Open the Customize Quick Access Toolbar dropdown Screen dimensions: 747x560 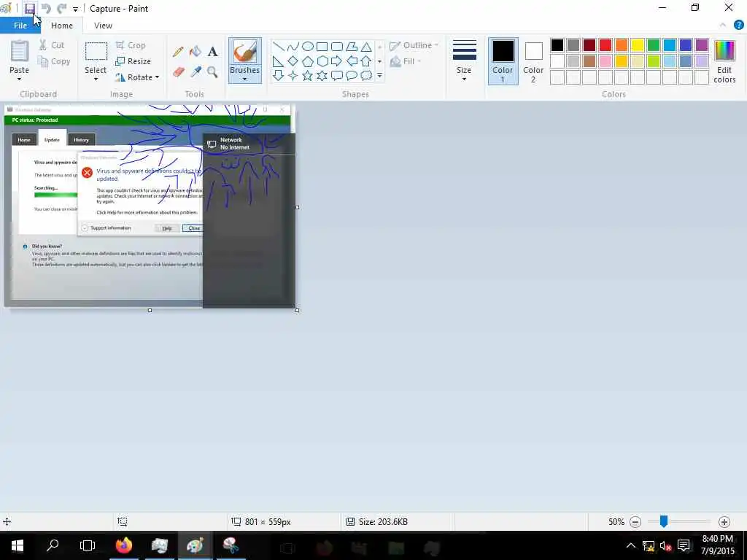[75, 9]
